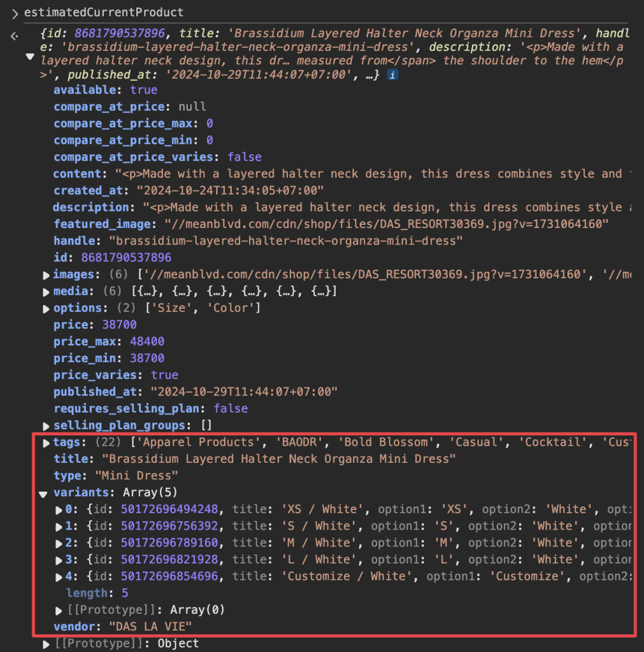The image size is (644, 652).
Task: Click the price_varies true row
Action: coord(116,375)
